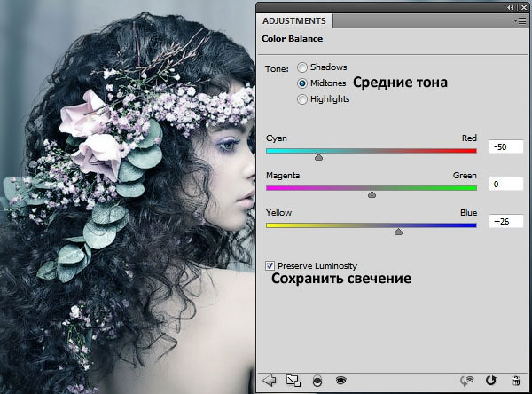Return to adjustment list with back arrow
Screen dimensions: 532x394
pos(270,381)
